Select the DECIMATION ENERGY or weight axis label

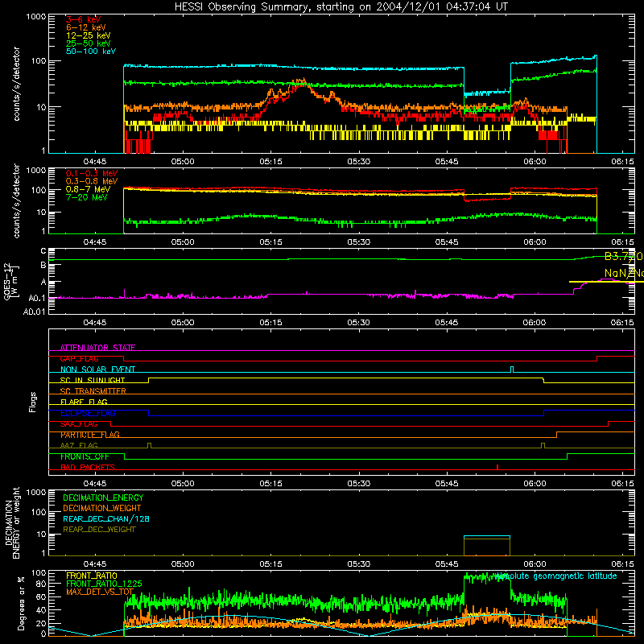[x=12, y=523]
